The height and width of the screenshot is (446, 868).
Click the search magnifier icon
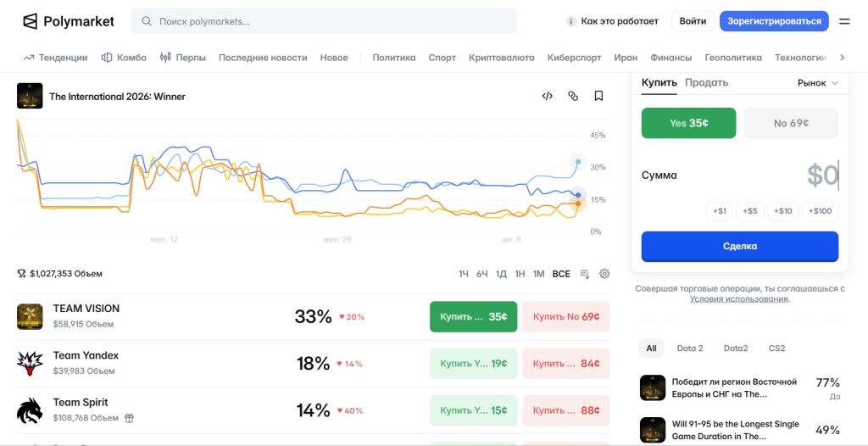tap(147, 21)
